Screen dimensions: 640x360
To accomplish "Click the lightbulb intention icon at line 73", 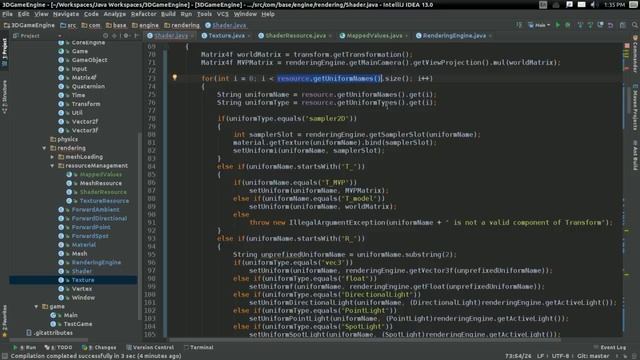I will (175, 77).
